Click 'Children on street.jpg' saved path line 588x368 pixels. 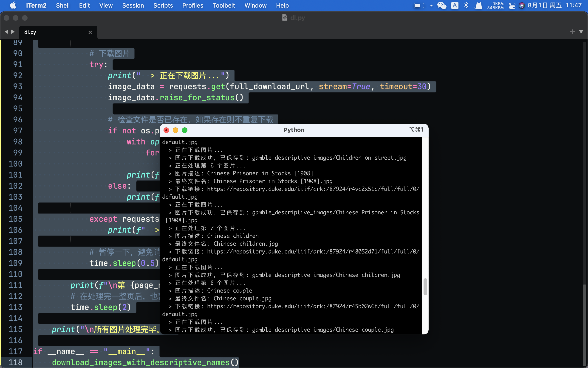(287, 158)
